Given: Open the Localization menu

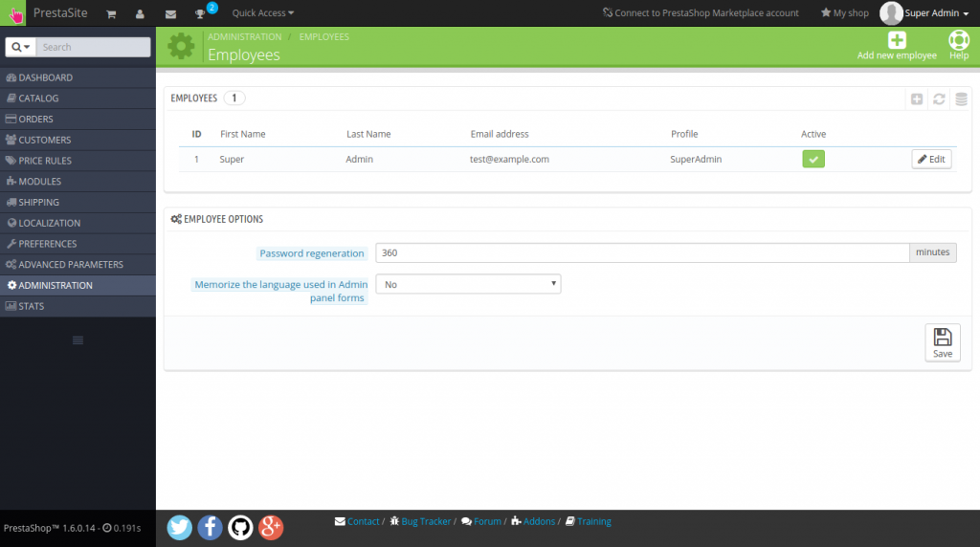Looking at the screenshot, I should tap(78, 223).
